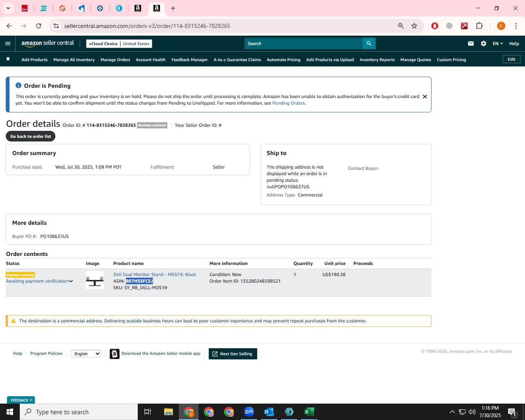
Task: Click the search magnifier button
Action: pyautogui.click(x=369, y=43)
